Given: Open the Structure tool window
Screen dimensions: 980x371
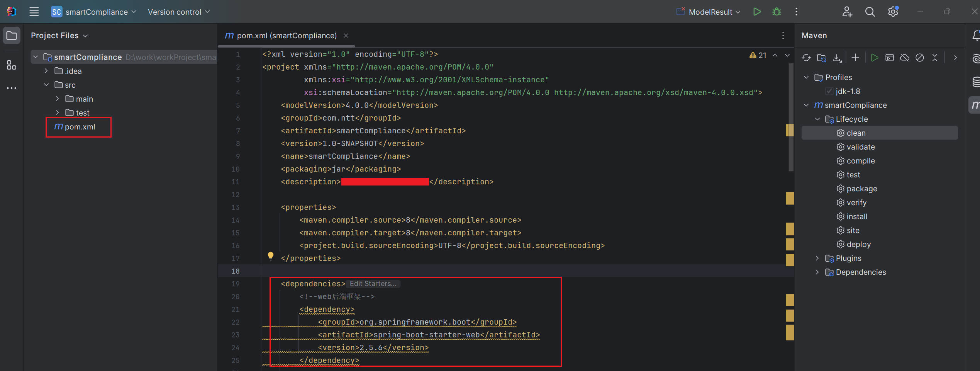Looking at the screenshot, I should coord(12,65).
